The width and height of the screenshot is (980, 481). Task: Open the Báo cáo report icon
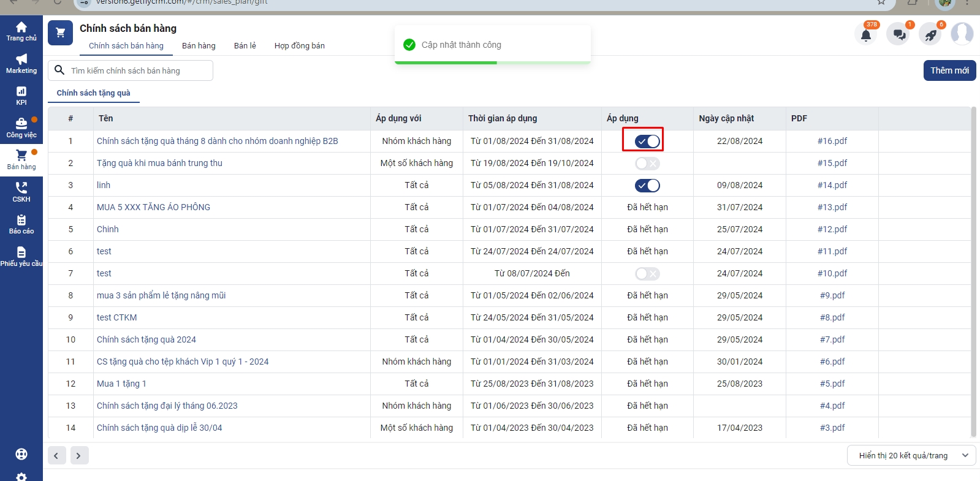(21, 221)
